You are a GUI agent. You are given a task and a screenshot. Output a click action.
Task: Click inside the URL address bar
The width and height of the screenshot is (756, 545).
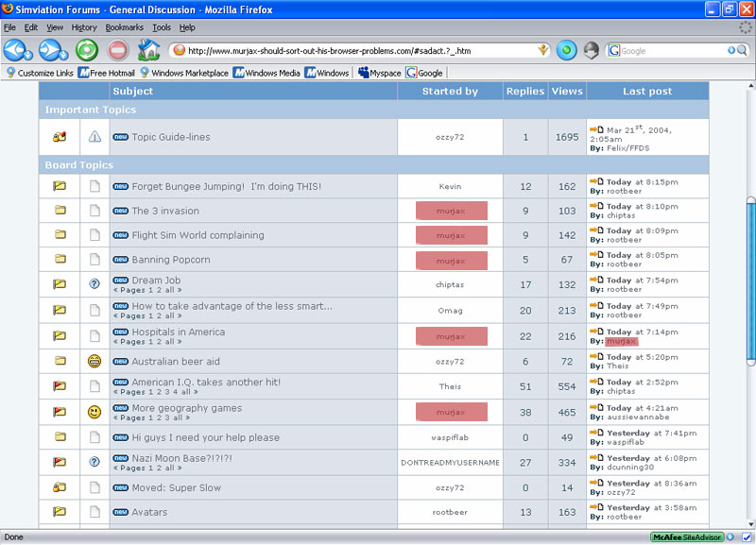359,51
